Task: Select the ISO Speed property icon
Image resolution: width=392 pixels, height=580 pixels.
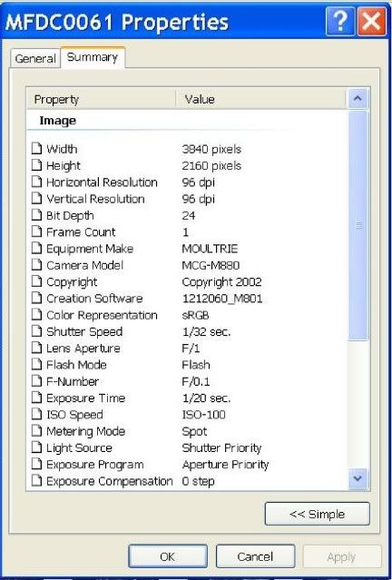Action: (36, 414)
